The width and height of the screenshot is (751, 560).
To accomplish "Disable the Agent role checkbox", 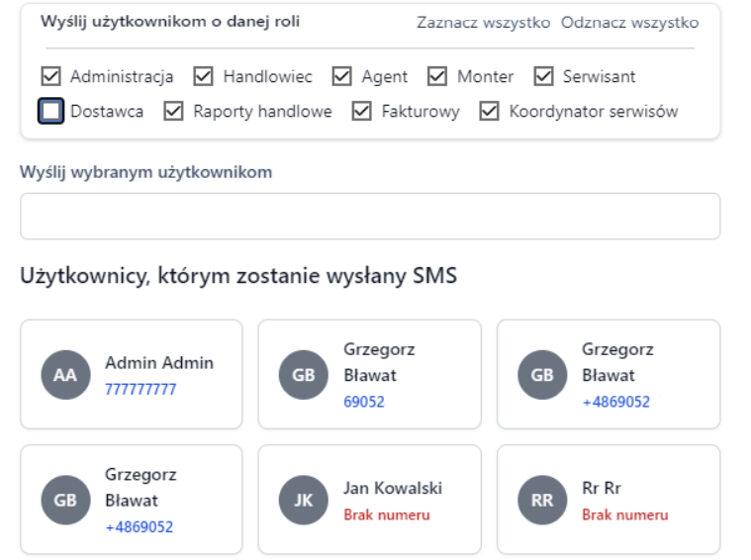I will point(342,76).
